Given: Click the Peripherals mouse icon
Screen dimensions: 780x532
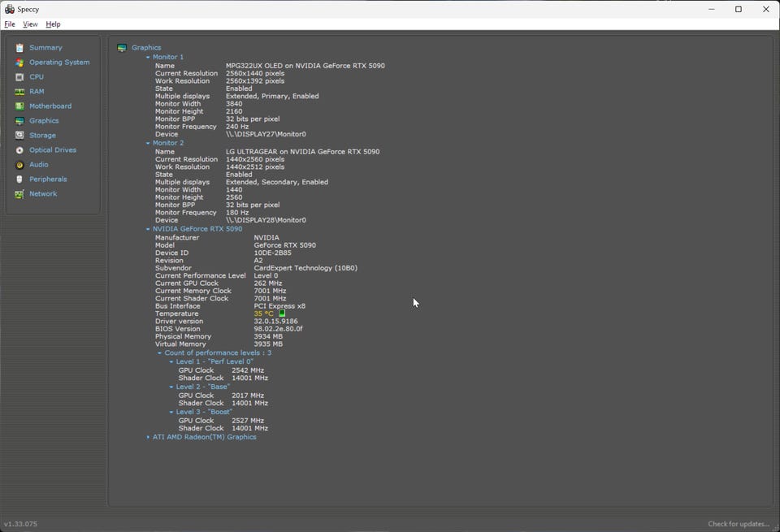Looking at the screenshot, I should point(19,179).
